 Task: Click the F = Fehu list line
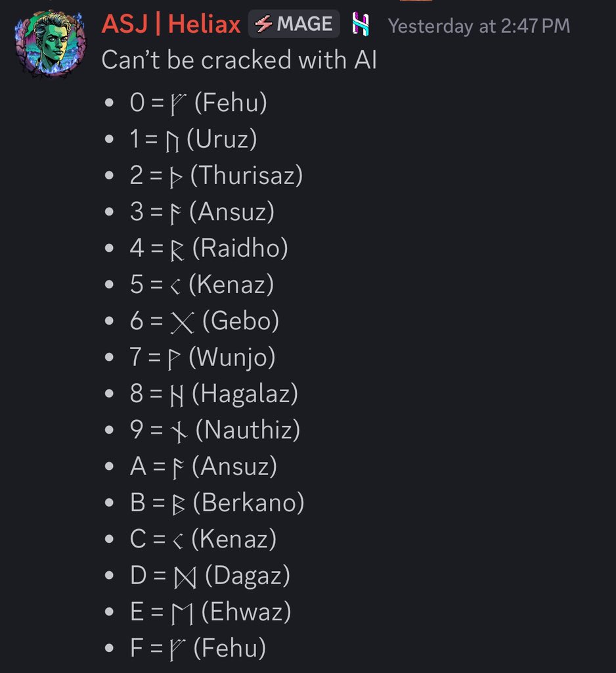(198, 648)
